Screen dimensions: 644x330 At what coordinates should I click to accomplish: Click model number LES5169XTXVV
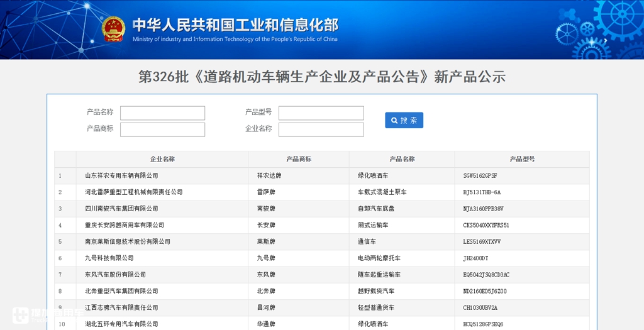pos(482,242)
